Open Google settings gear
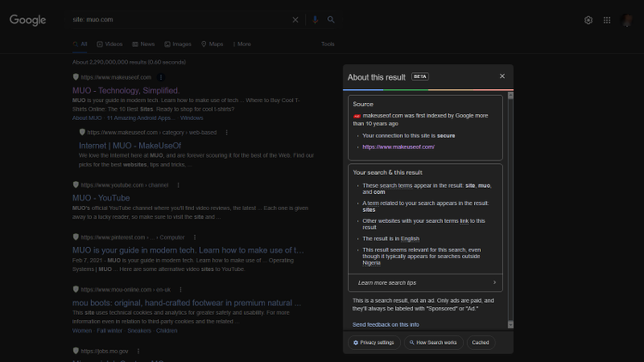This screenshot has height=362, width=644. pos(588,20)
